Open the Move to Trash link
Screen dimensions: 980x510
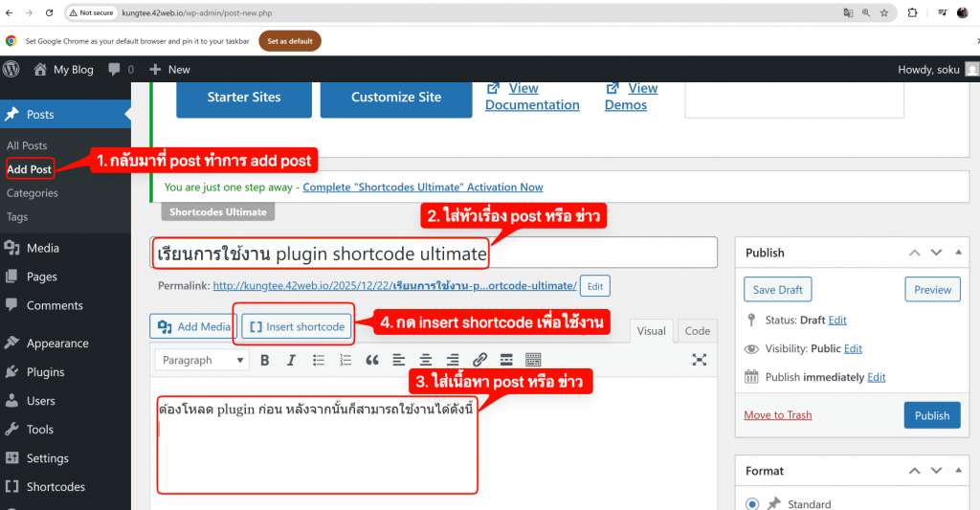coord(777,415)
